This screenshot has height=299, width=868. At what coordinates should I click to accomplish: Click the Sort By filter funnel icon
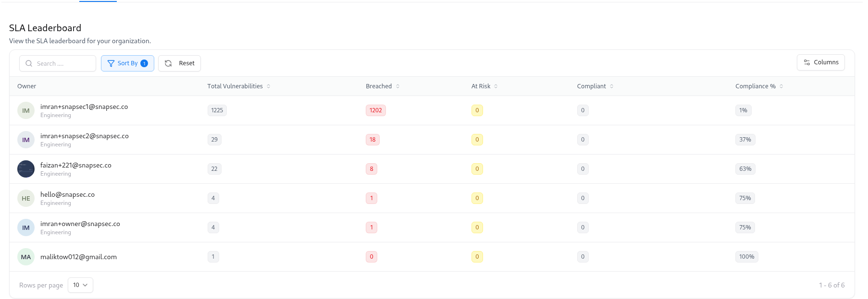click(x=111, y=63)
